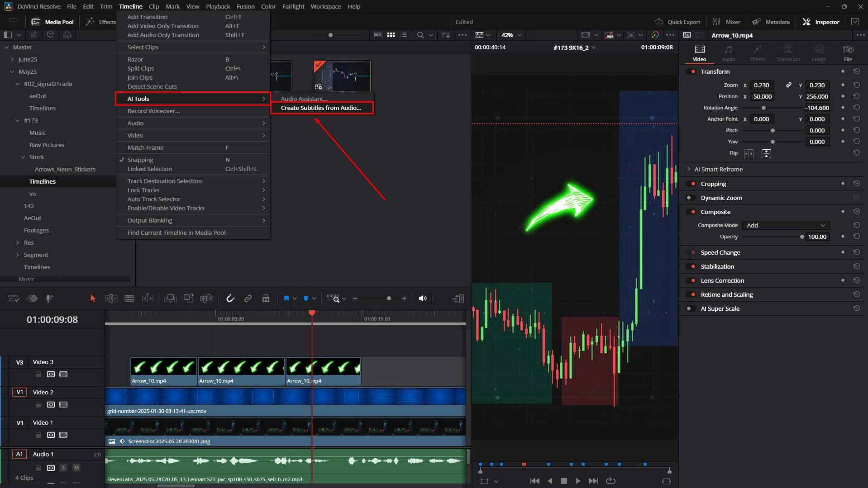Toggle the Linked Selection chain icon

[248, 298]
